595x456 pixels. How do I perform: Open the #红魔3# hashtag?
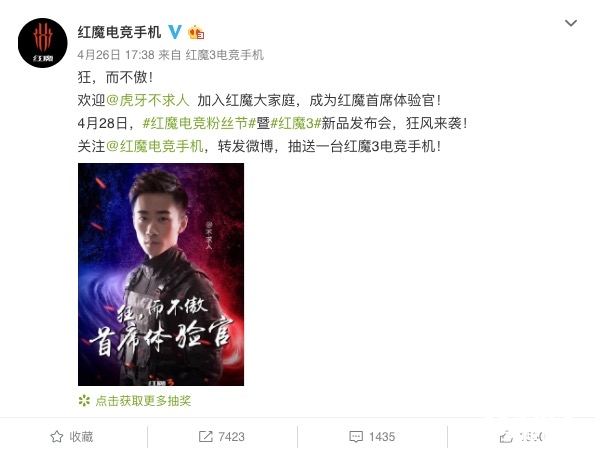coord(296,123)
